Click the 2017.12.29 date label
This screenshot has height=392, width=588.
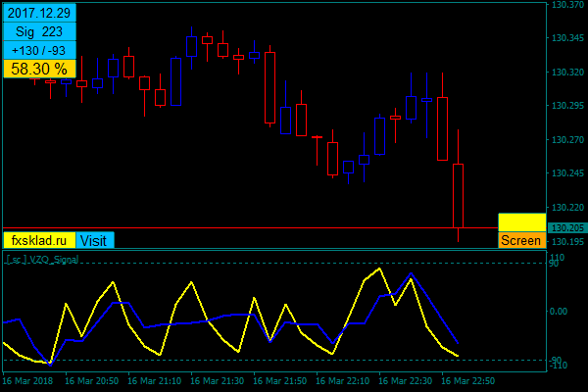click(39, 13)
